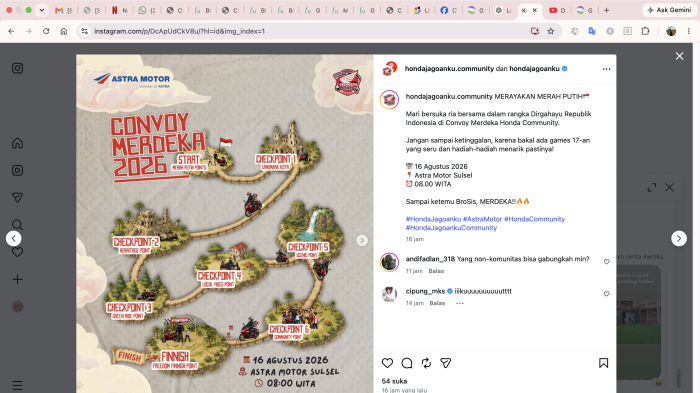700x393 pixels.
Task: Switch to the Netflix tab
Action: click(119, 10)
